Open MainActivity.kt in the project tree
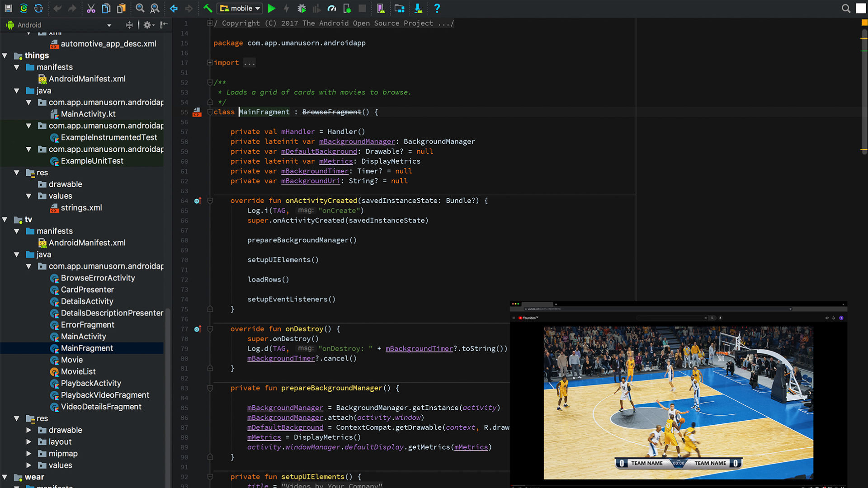Image resolution: width=868 pixels, height=488 pixels. [88, 114]
